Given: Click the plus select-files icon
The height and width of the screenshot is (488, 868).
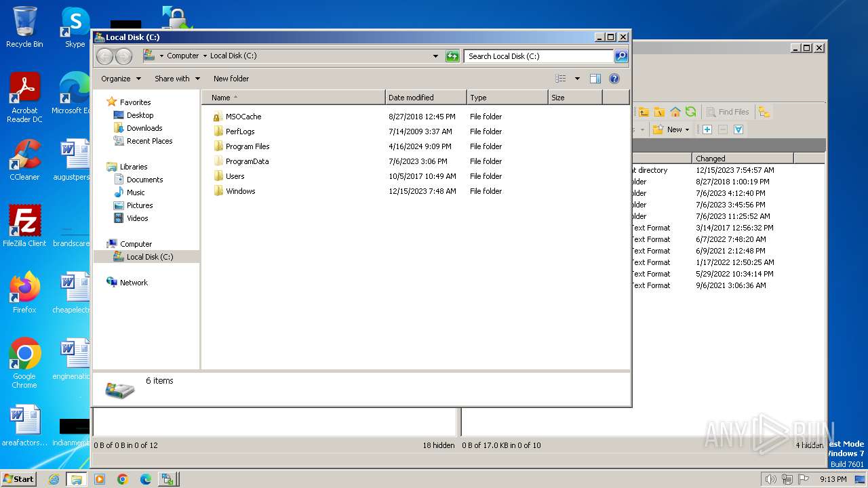Looking at the screenshot, I should [707, 129].
